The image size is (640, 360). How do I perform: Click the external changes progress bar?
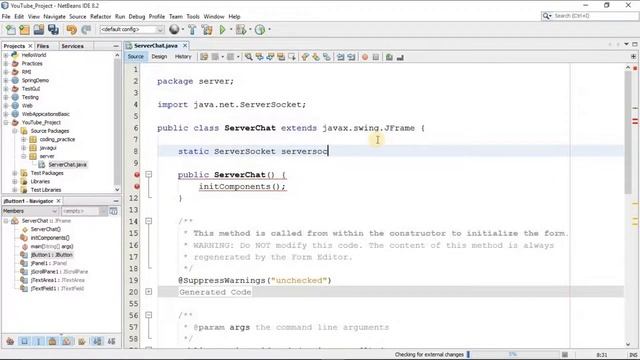click(x=513, y=354)
